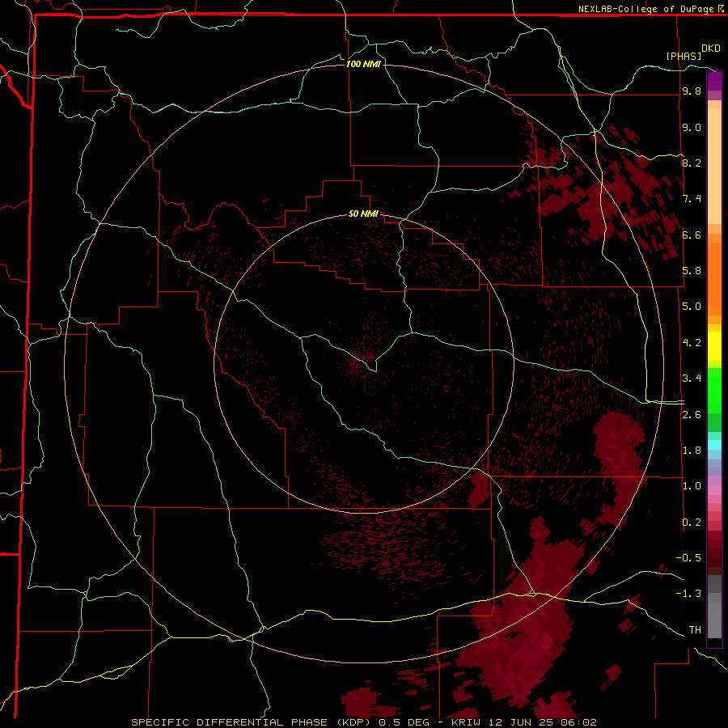The width and height of the screenshot is (728, 728).
Task: Click the -0.5 value on the color scale
Action: (x=688, y=558)
